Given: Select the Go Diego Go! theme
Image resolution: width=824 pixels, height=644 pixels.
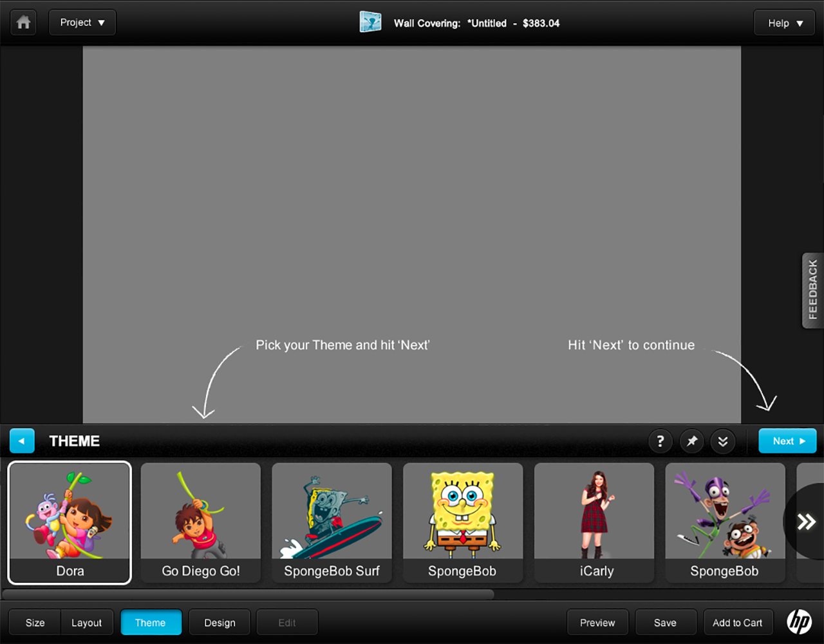Looking at the screenshot, I should point(201,523).
